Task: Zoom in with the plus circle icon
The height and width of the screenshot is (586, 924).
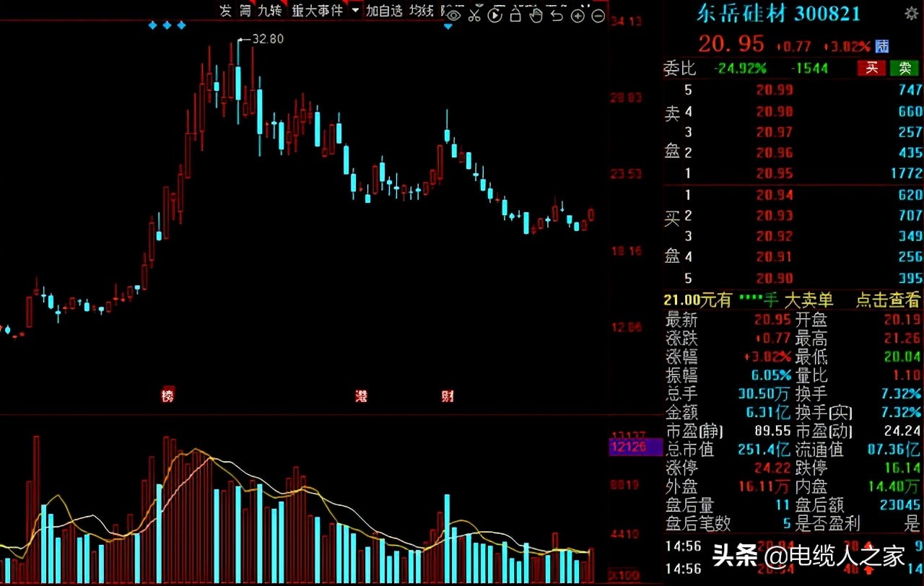Action: (577, 15)
